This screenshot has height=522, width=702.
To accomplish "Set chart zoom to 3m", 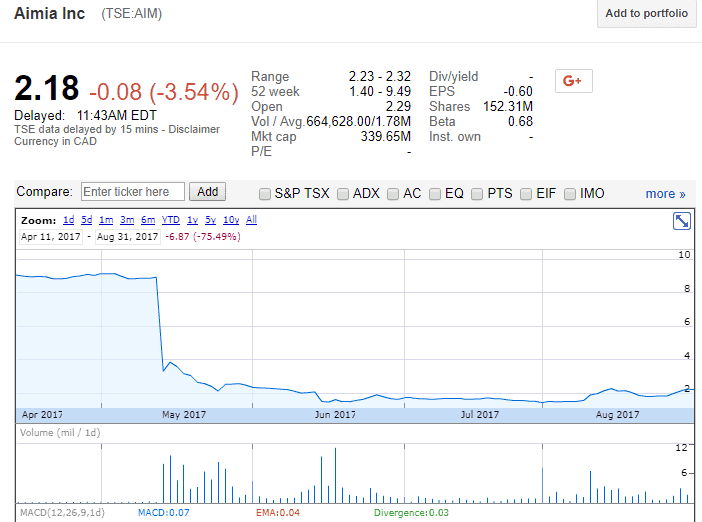I will click(127, 220).
